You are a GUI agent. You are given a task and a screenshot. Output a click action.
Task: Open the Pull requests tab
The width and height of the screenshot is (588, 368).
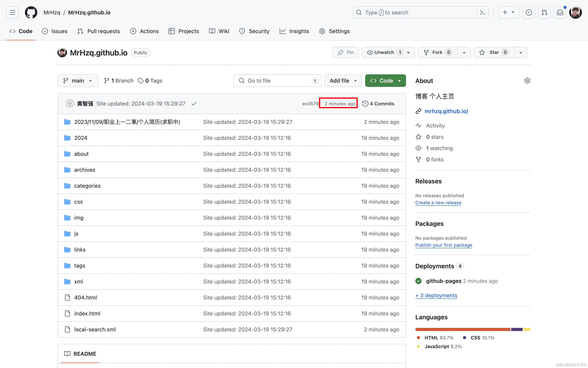(99, 31)
